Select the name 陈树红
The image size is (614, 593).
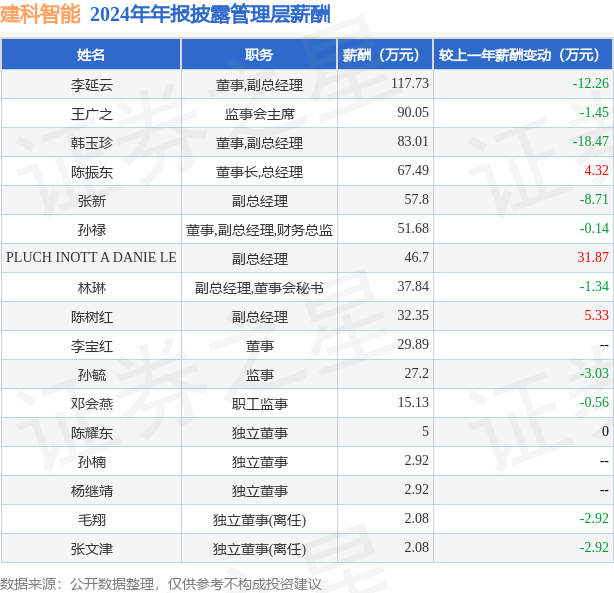pyautogui.click(x=92, y=317)
